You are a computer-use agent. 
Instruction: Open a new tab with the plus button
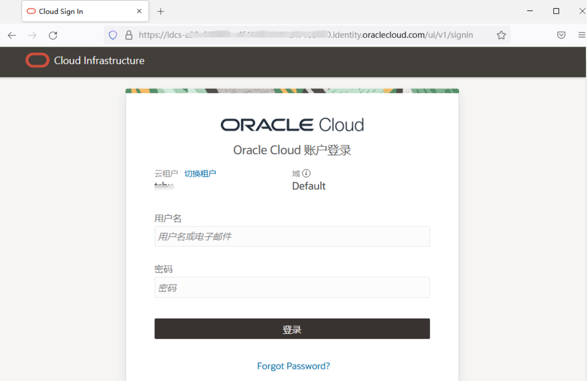(x=161, y=11)
